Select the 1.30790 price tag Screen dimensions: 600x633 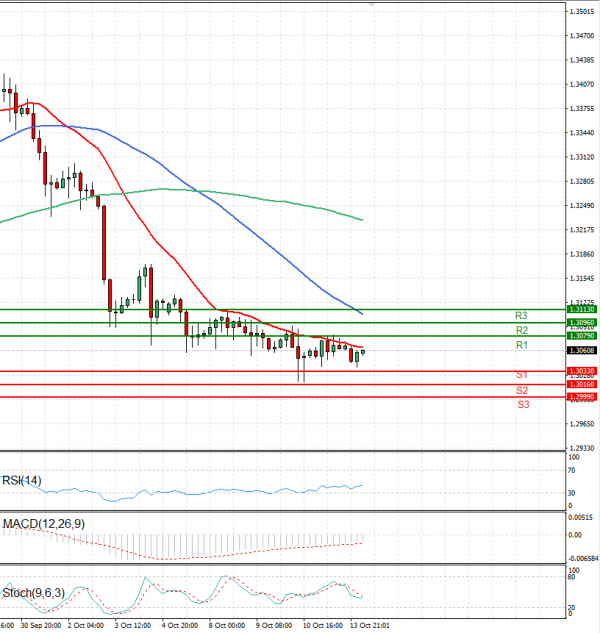[582, 336]
